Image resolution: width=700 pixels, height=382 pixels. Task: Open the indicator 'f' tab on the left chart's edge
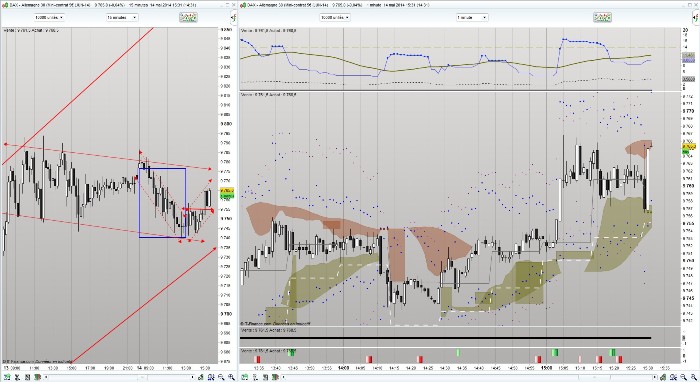click(233, 18)
